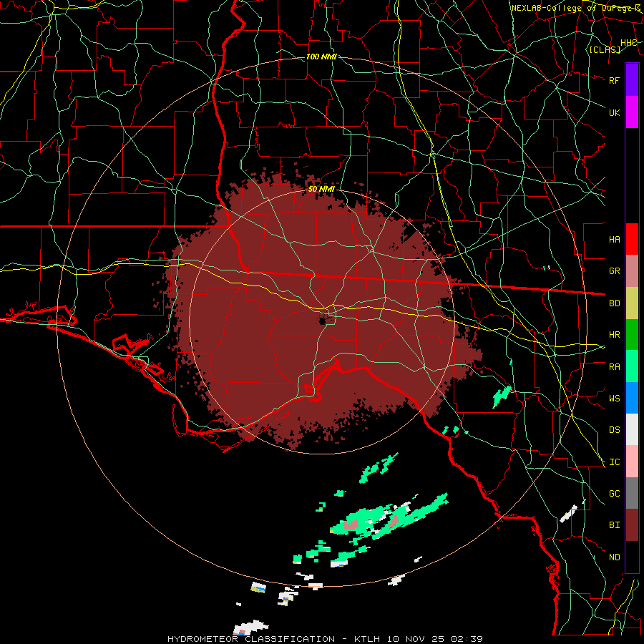Click the [CLAS] units label

605,49
